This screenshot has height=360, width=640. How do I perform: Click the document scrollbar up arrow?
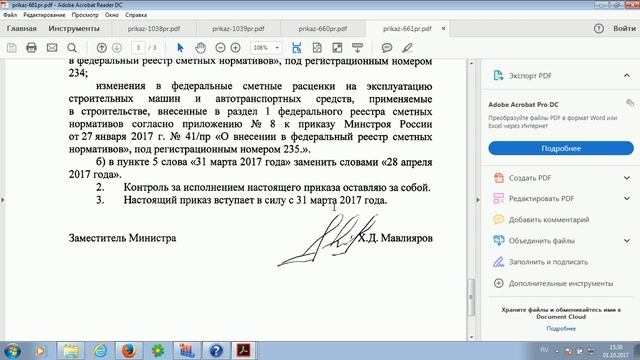coord(471,63)
